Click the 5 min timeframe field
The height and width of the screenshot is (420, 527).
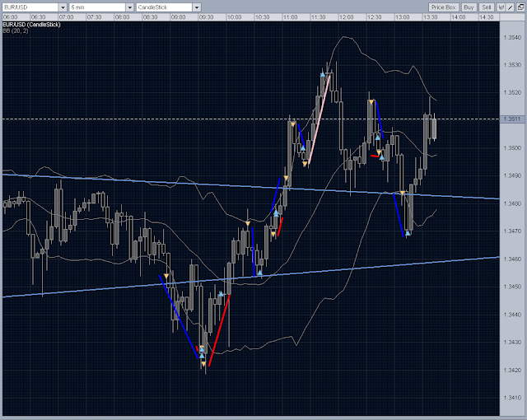point(97,7)
